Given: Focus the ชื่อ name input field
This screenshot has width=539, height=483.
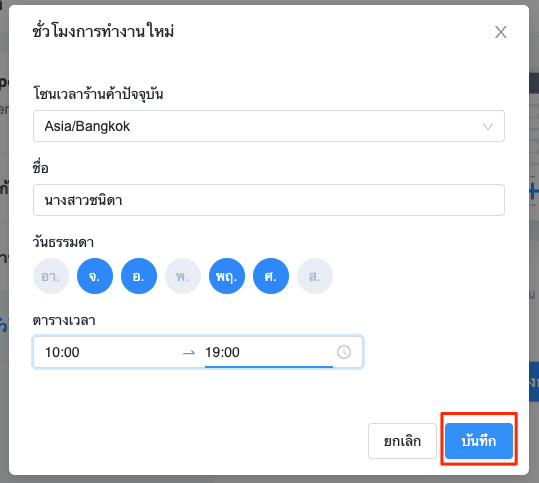Looking at the screenshot, I should pyautogui.click(x=269, y=200).
